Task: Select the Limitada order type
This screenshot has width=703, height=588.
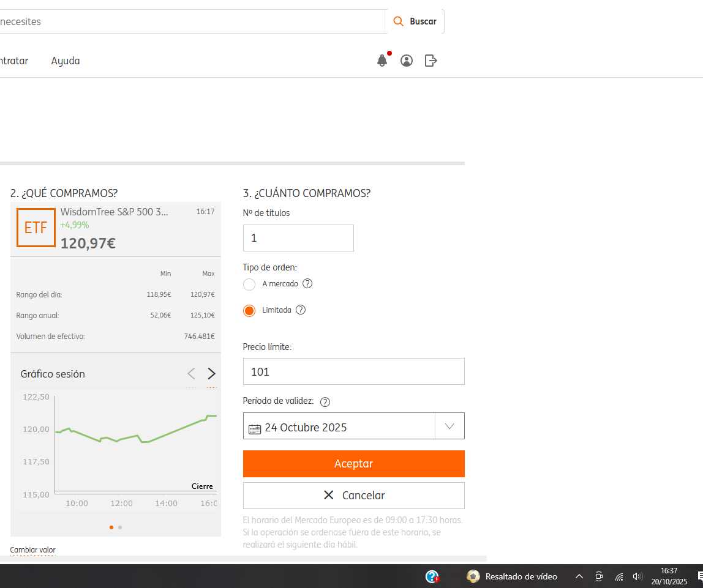Action: click(x=249, y=311)
